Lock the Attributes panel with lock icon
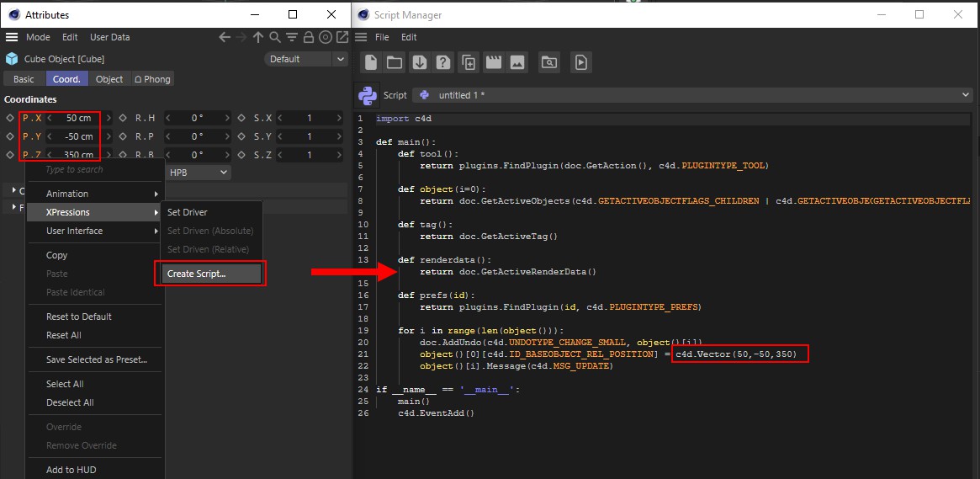 (308, 38)
